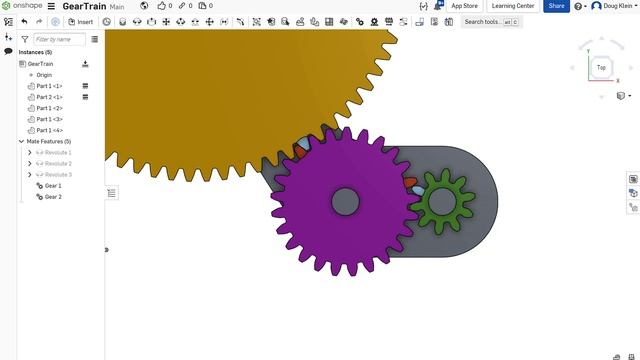Select the Cylindrical mate tool
The height and width of the screenshot is (360, 640).
coord(180,22)
